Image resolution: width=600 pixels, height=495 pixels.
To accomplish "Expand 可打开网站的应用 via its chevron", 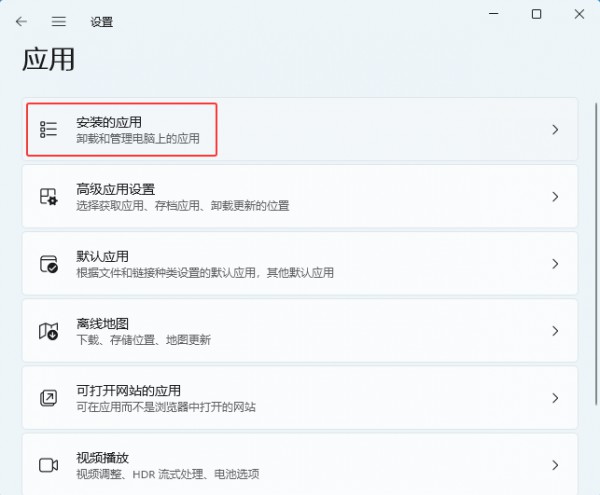I will [x=555, y=398].
